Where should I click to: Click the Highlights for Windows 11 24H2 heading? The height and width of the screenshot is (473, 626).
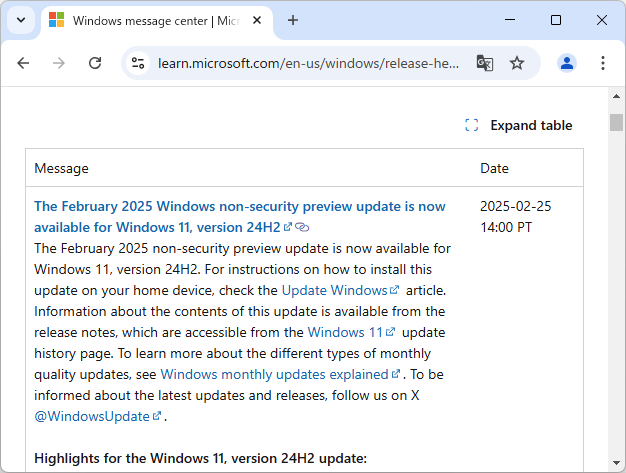click(200, 458)
